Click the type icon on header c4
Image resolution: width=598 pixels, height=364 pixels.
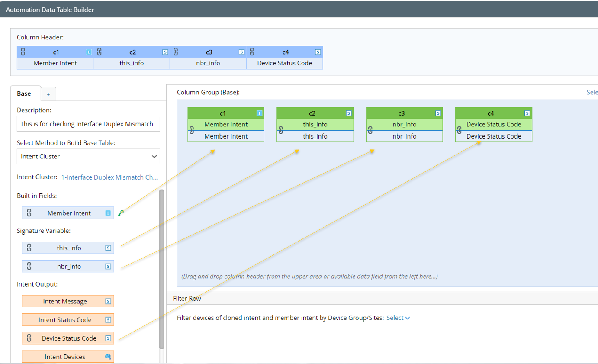tap(318, 52)
